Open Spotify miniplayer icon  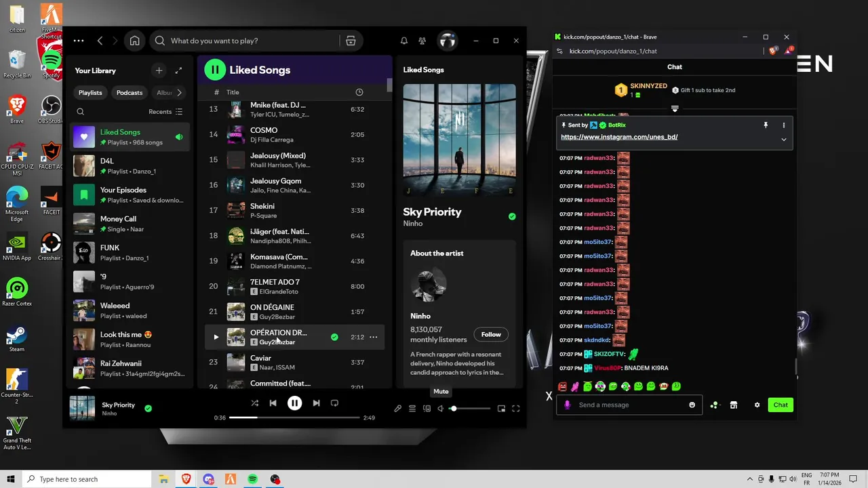(501, 409)
